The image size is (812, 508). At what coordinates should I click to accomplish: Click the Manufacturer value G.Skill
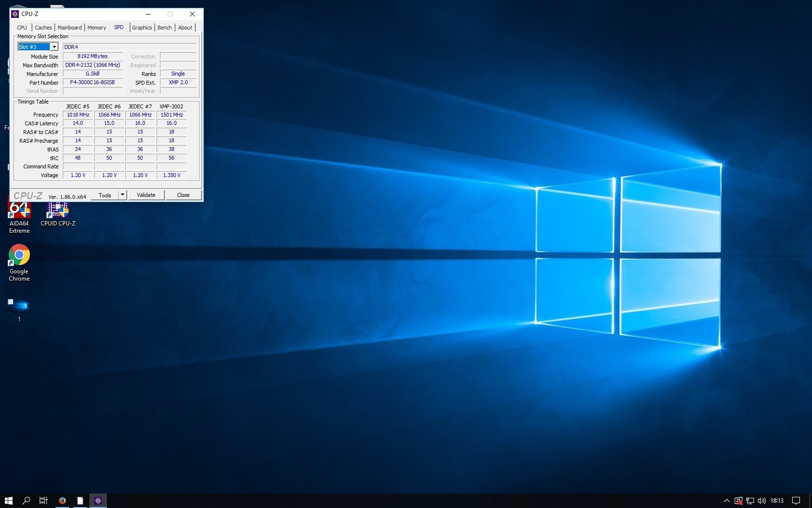click(x=93, y=74)
